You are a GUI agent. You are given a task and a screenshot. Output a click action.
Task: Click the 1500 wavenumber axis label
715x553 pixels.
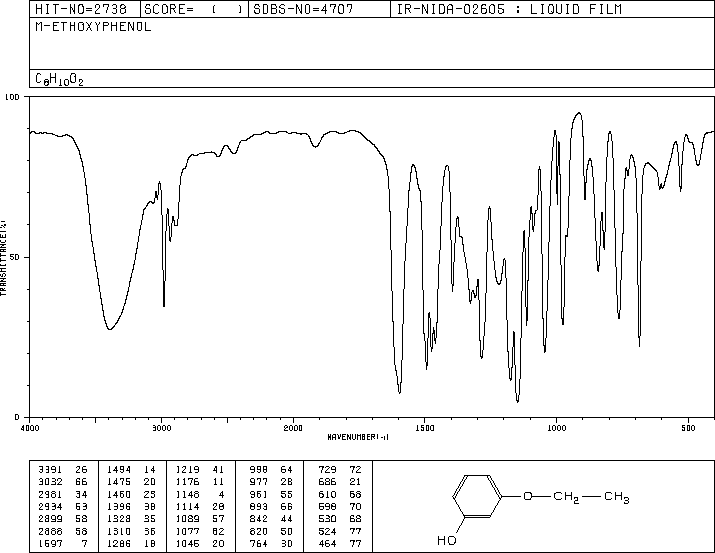(425, 428)
